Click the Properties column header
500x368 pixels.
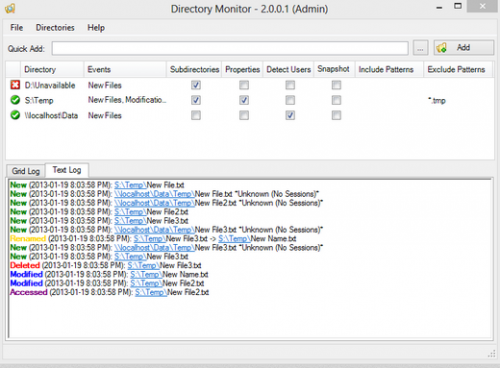pyautogui.click(x=242, y=69)
